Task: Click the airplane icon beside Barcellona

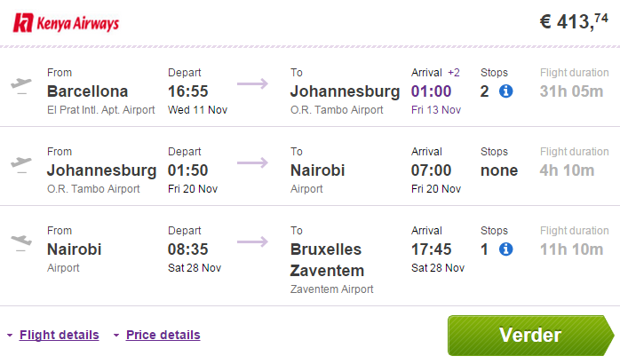Action: 21,85
